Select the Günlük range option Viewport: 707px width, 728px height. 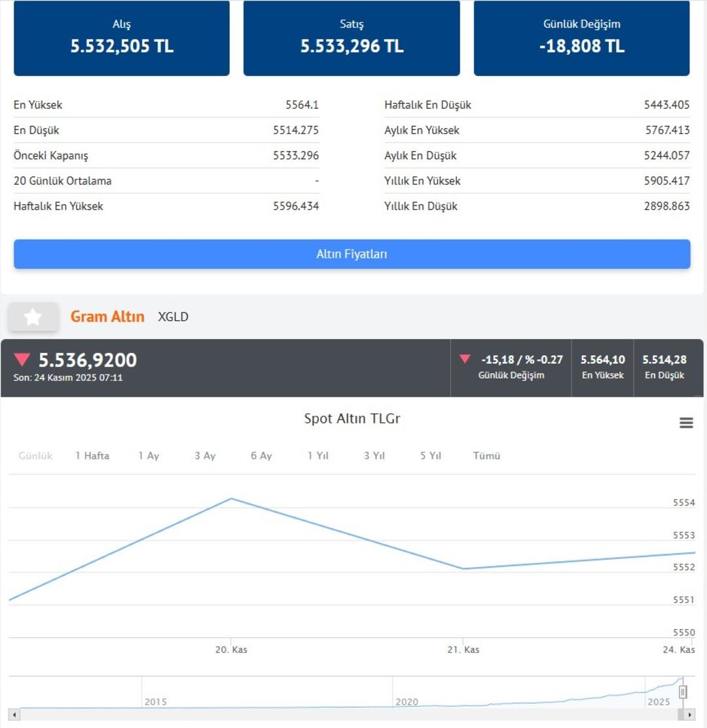[x=35, y=456]
